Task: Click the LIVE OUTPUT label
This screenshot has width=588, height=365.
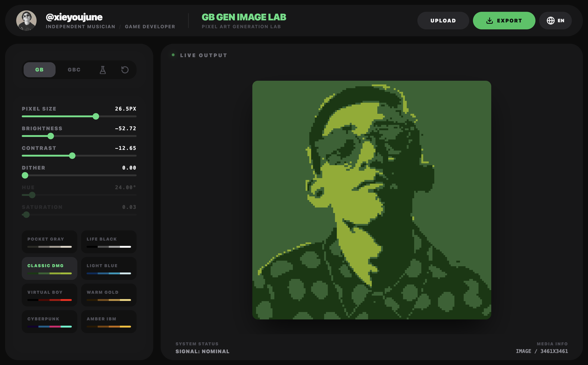Action: (204, 55)
